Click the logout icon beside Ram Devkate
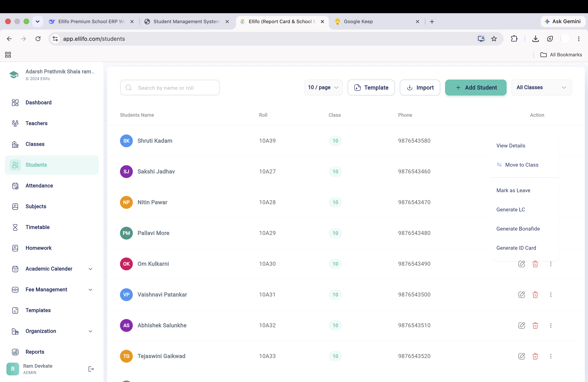The height and width of the screenshot is (382, 588). pyautogui.click(x=91, y=369)
